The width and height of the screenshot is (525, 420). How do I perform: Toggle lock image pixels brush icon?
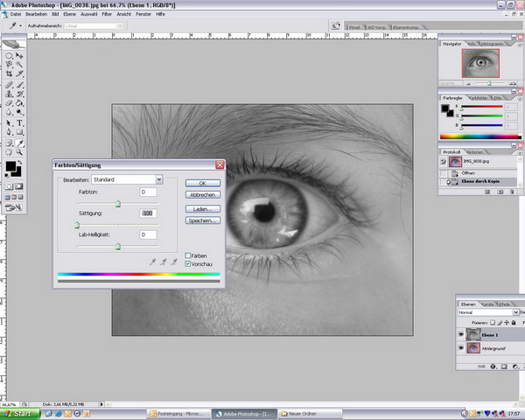click(x=500, y=323)
